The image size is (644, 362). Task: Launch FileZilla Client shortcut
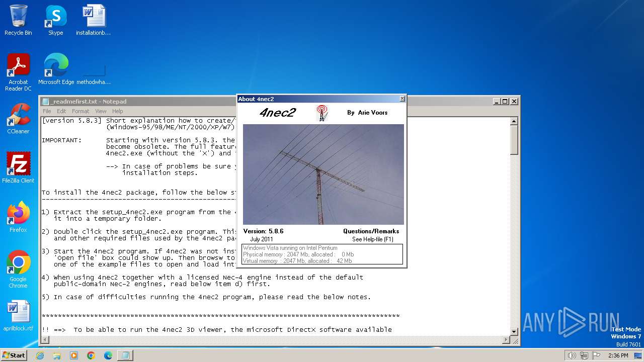pos(18,167)
